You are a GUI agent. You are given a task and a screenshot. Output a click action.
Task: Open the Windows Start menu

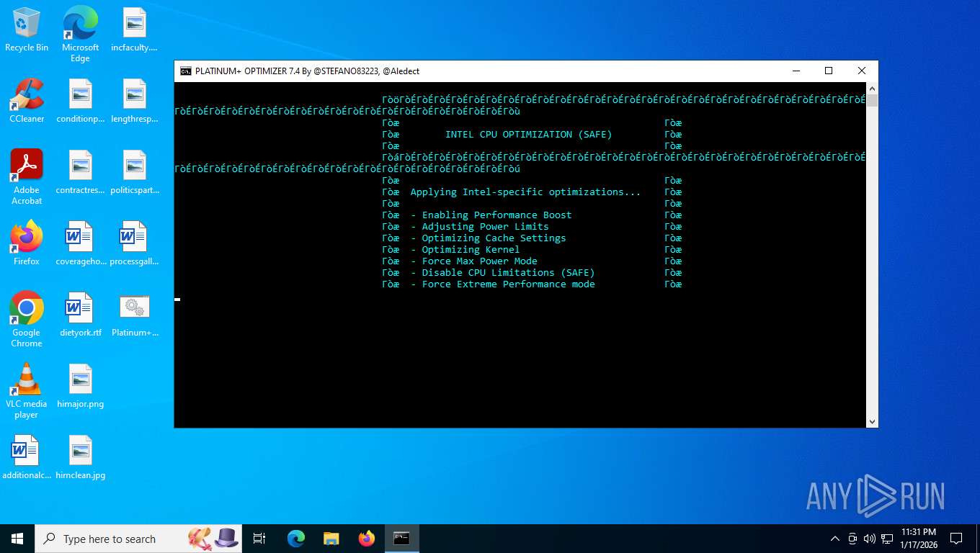(x=17, y=539)
